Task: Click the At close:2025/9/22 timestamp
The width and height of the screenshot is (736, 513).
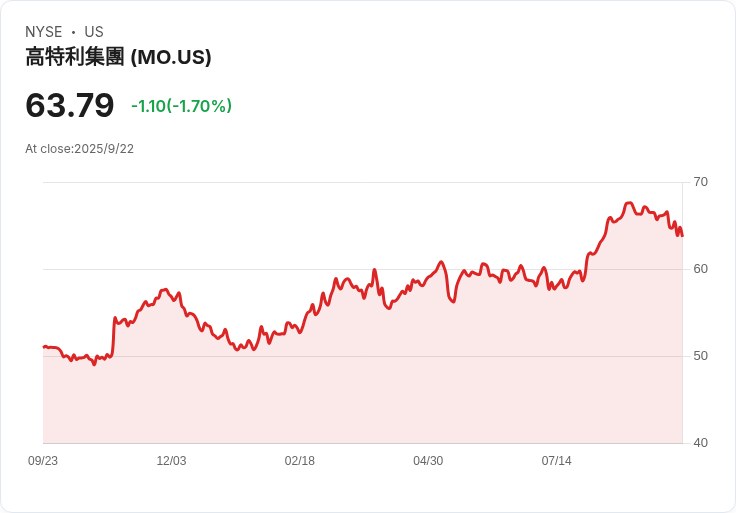Action: pos(79,149)
